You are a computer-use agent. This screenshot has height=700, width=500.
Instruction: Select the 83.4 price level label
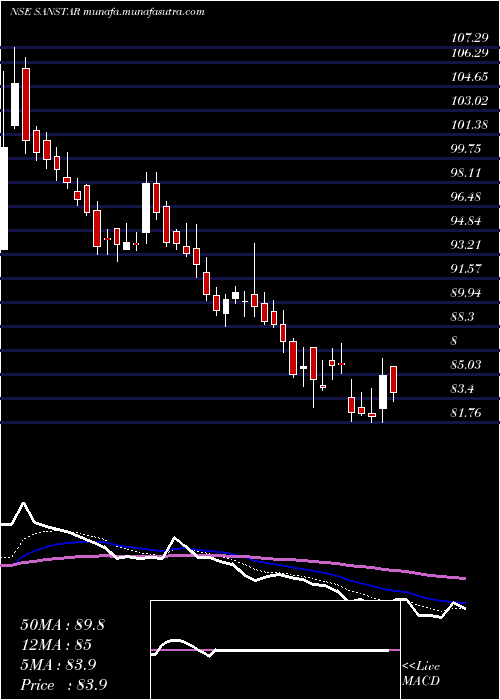point(463,389)
